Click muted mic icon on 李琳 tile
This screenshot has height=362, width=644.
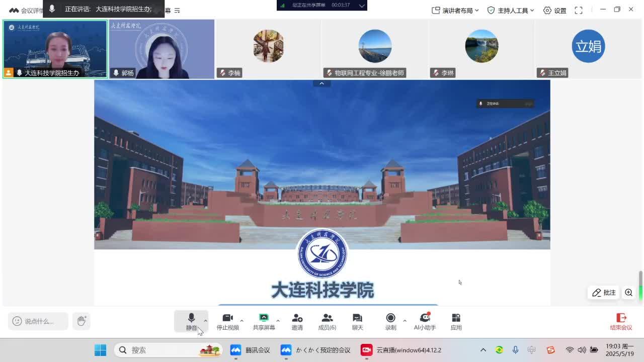(x=436, y=73)
